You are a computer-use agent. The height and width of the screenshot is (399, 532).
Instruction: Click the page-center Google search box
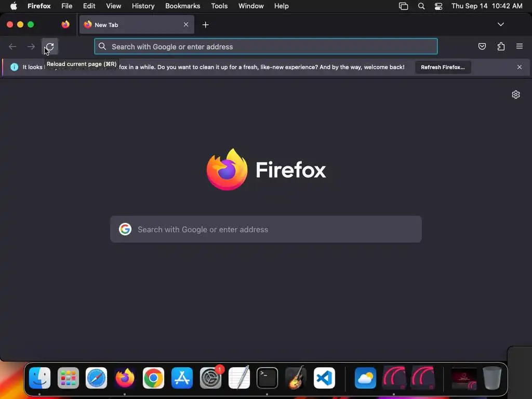(266, 229)
